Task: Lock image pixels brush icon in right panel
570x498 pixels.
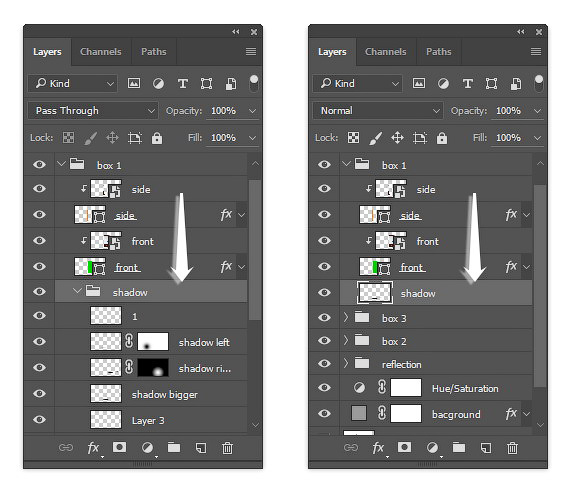Action: 376,138
